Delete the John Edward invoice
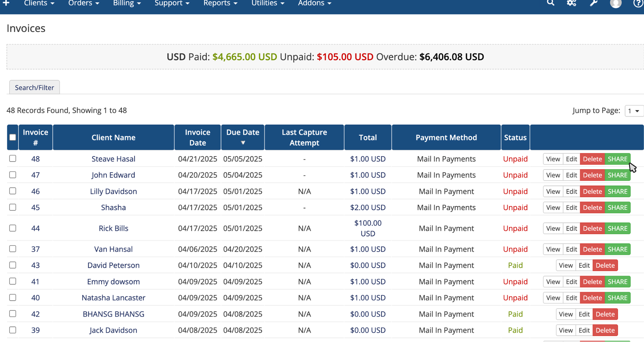 [592, 175]
